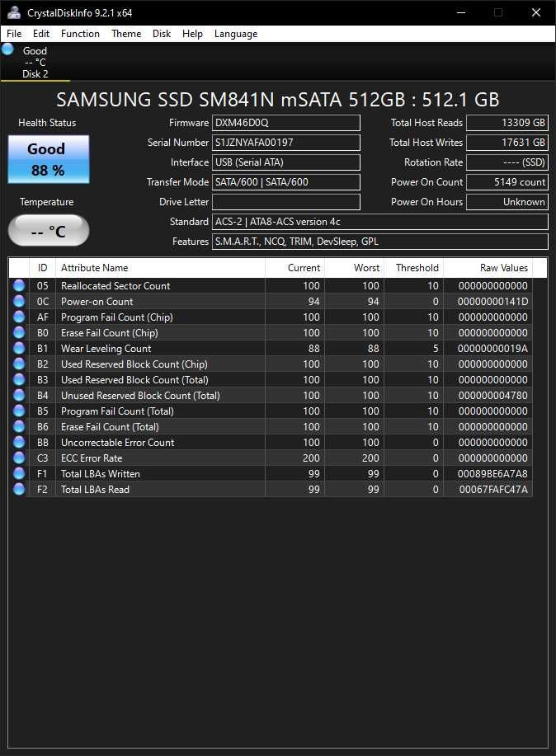
Task: Click the CrystalDiskInfo app icon in title bar
Action: (x=14, y=12)
